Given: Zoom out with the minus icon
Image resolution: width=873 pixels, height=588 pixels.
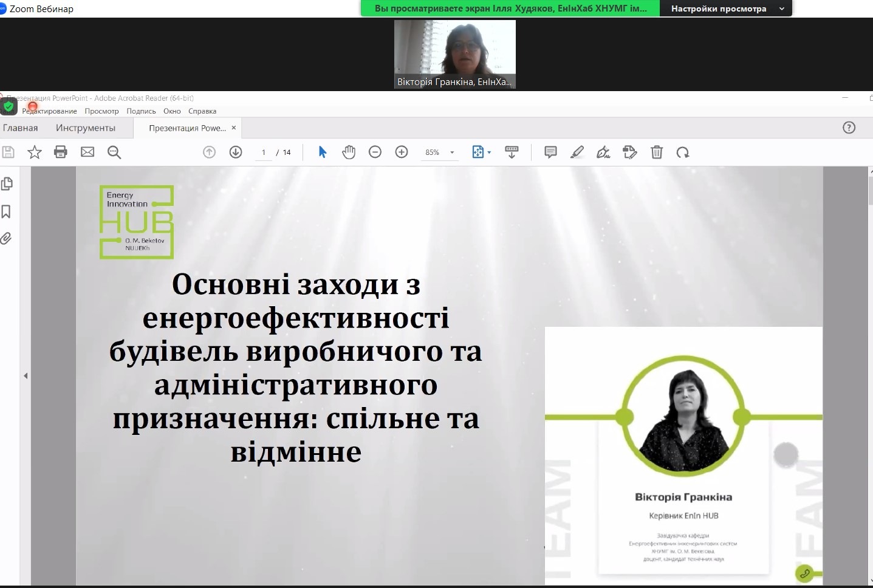Looking at the screenshot, I should 375,152.
